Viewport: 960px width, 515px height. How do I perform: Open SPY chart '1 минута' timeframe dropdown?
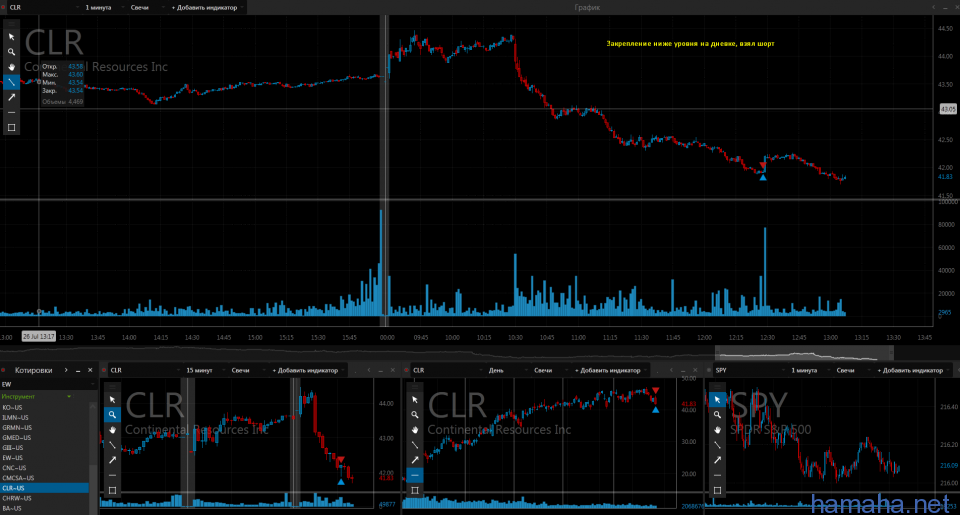[x=809, y=370]
